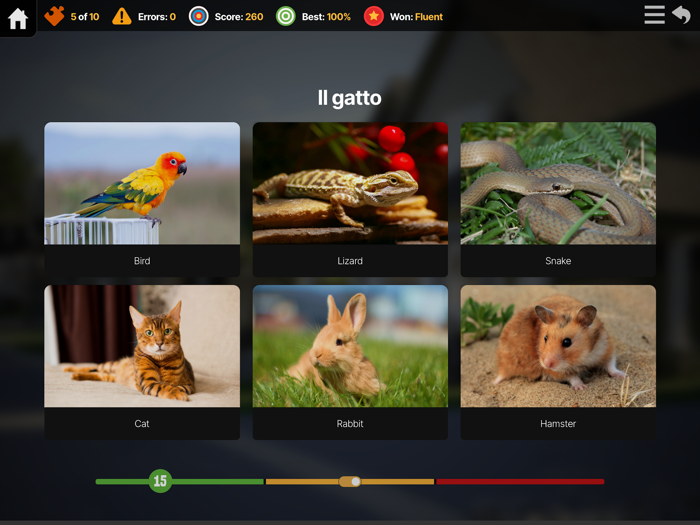Click the target Score icon

pyautogui.click(x=198, y=17)
